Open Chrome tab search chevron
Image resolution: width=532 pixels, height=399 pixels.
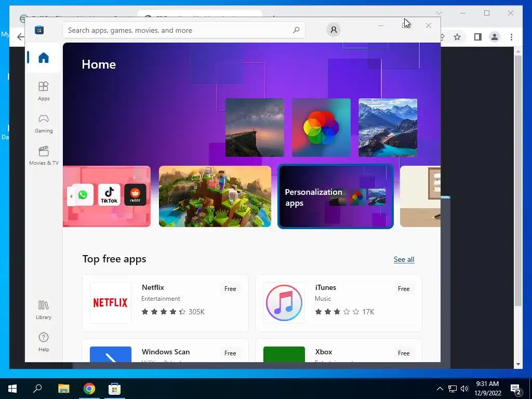coord(438,13)
